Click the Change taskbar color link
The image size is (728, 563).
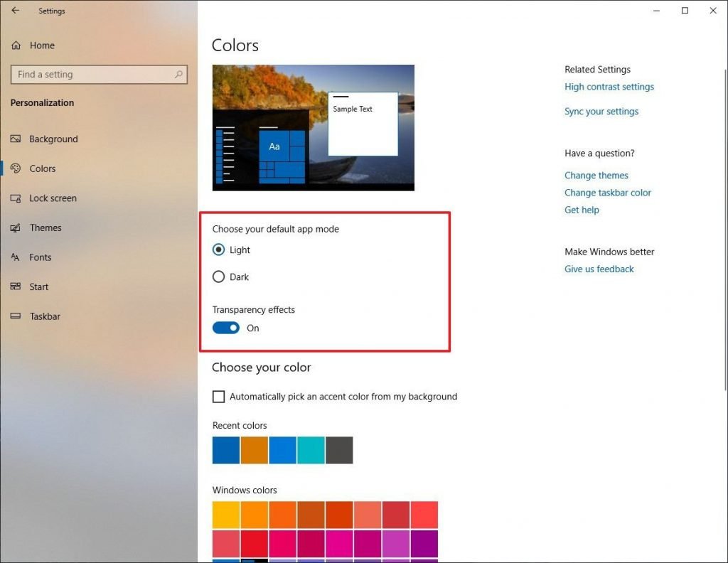click(607, 193)
